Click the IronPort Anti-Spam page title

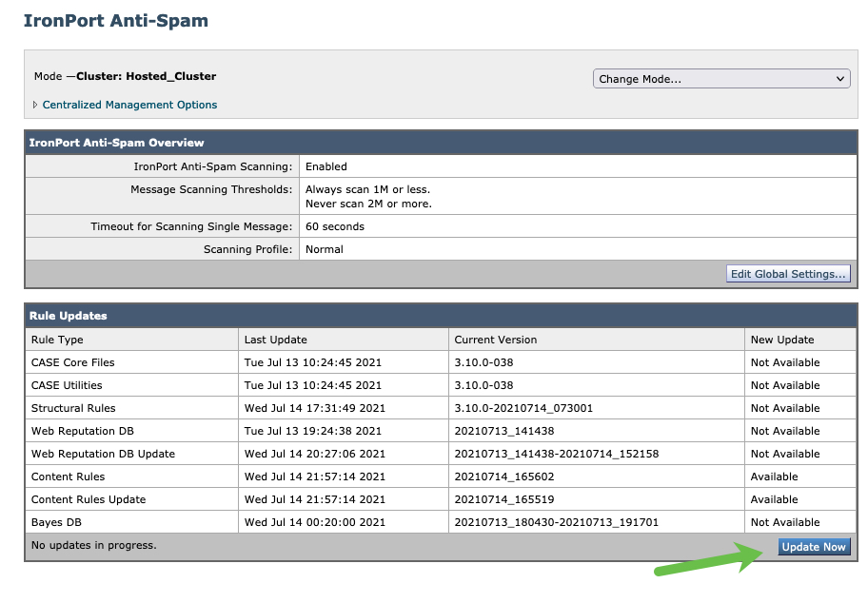pyautogui.click(x=116, y=21)
